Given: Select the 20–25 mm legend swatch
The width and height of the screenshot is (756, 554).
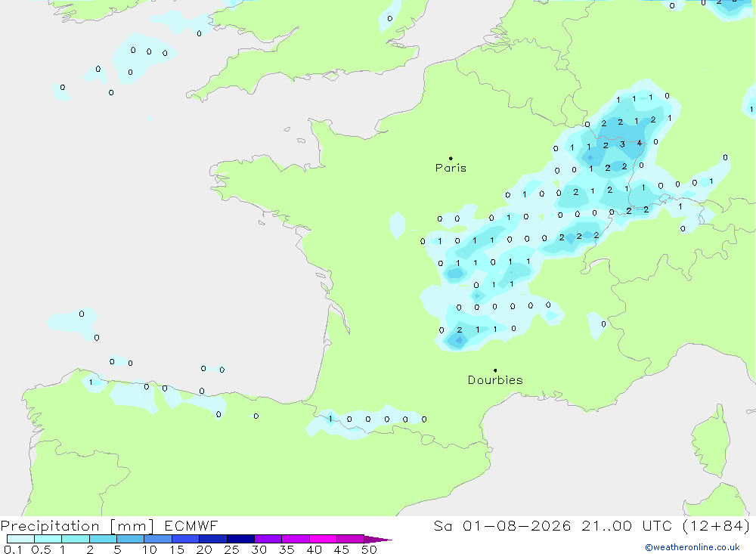Looking at the screenshot, I should click(212, 539).
